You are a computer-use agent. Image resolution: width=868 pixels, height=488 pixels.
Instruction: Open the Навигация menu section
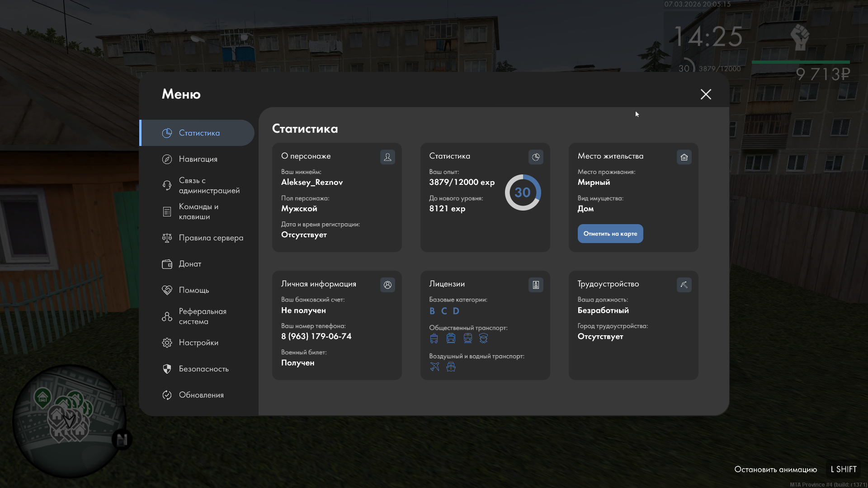tap(198, 159)
